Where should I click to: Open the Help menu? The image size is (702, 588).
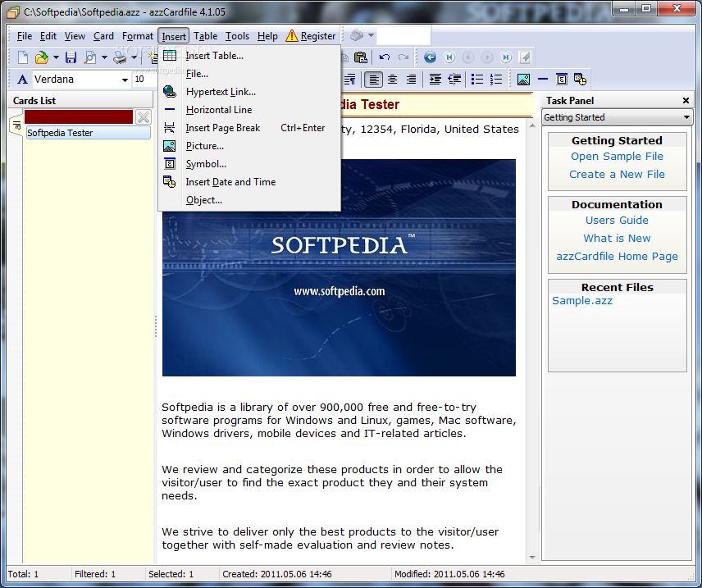pos(267,36)
